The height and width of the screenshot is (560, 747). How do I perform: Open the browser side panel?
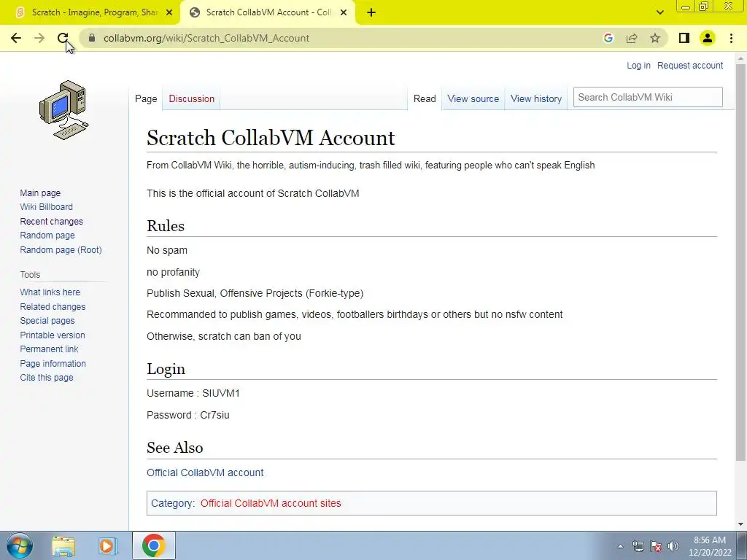684,38
